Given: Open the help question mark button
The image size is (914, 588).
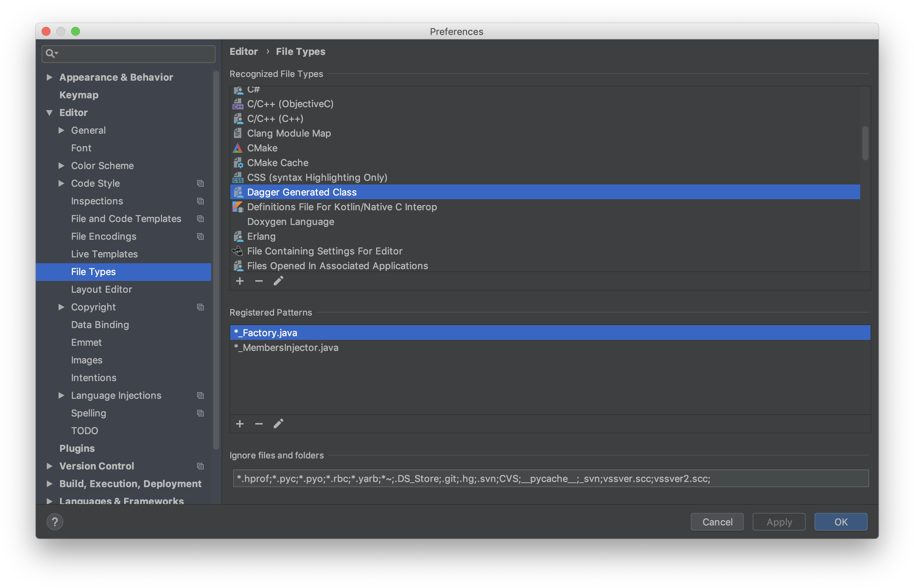Looking at the screenshot, I should point(55,522).
